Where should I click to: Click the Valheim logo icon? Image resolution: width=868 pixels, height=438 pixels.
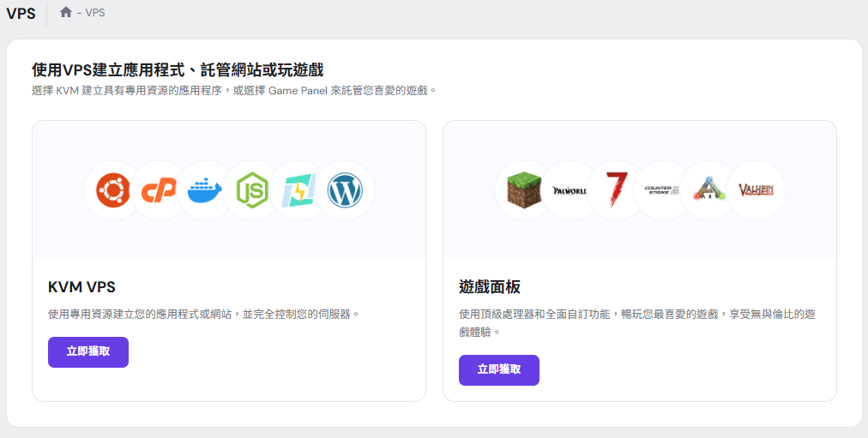[x=756, y=190]
